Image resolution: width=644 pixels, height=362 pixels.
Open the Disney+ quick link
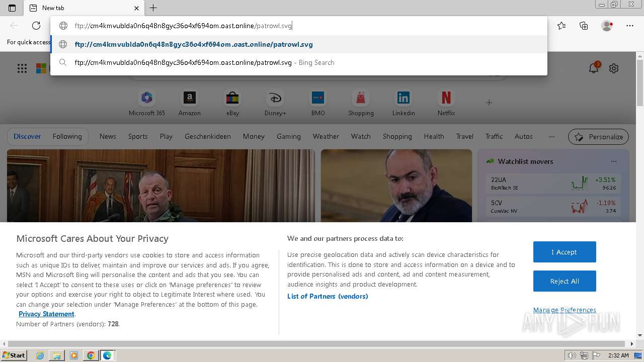(275, 103)
